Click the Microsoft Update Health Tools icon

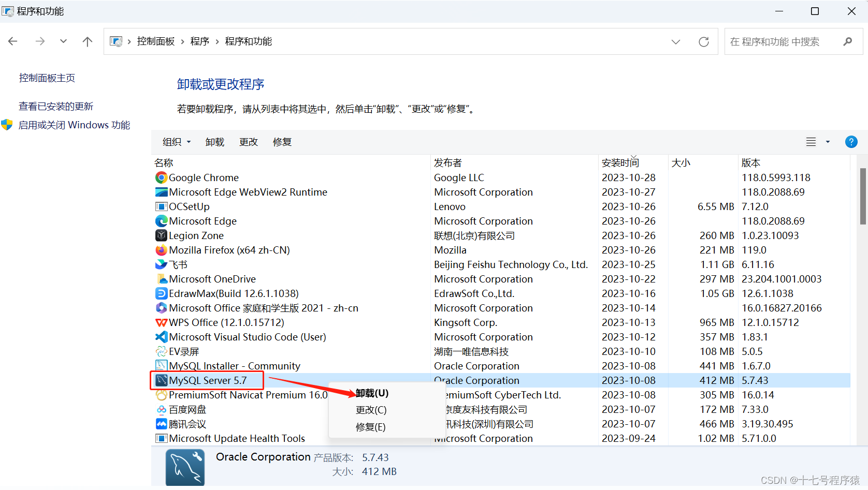(x=162, y=438)
